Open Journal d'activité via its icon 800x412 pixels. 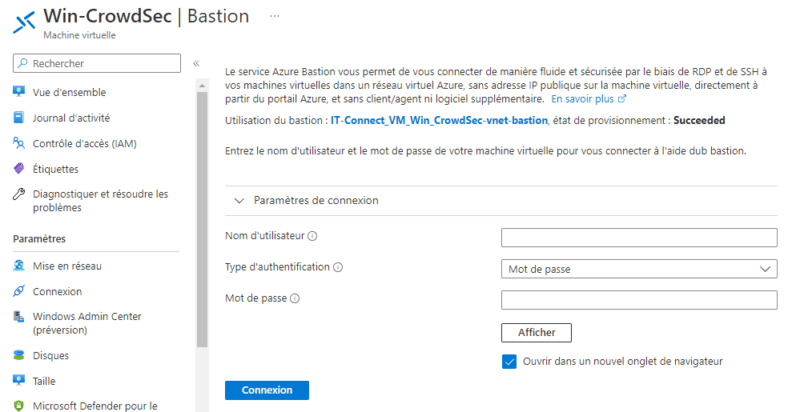(18, 117)
